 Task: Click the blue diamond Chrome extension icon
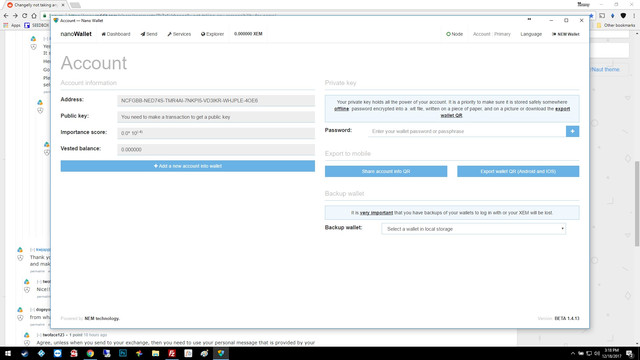[x=613, y=16]
